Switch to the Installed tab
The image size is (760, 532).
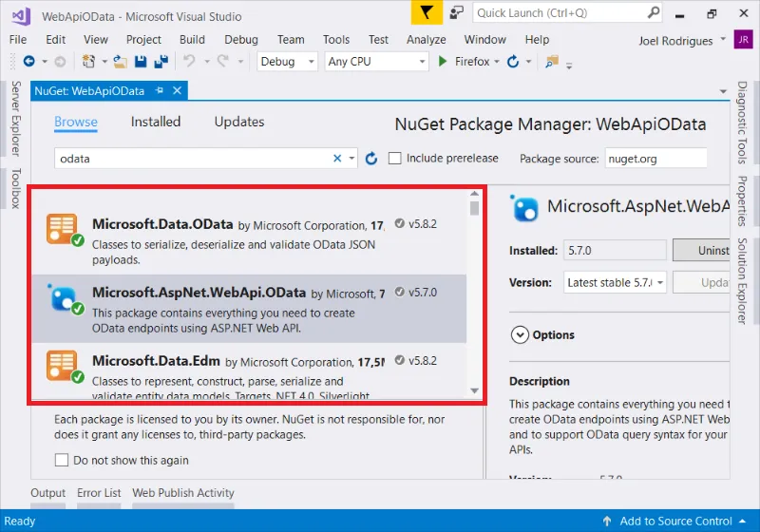click(156, 122)
